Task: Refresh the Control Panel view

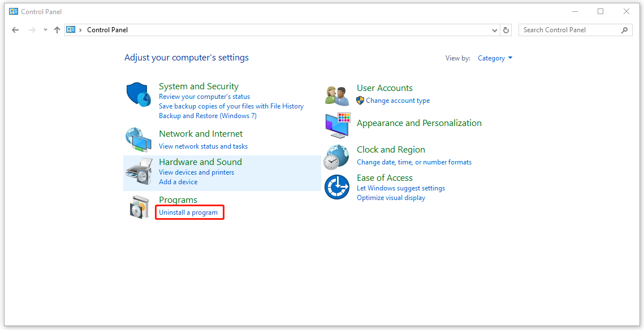Action: [x=506, y=30]
